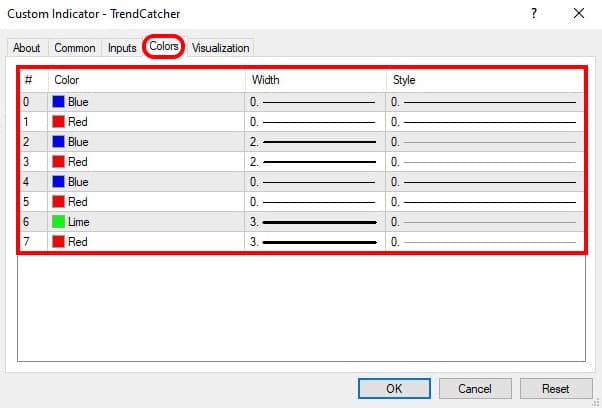The image size is (602, 408).
Task: Select row number '0' cell
Action: point(34,102)
